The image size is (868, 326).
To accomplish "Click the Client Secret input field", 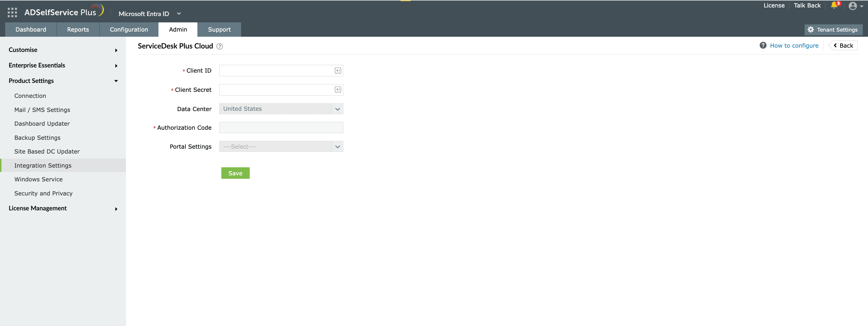I will pyautogui.click(x=281, y=90).
